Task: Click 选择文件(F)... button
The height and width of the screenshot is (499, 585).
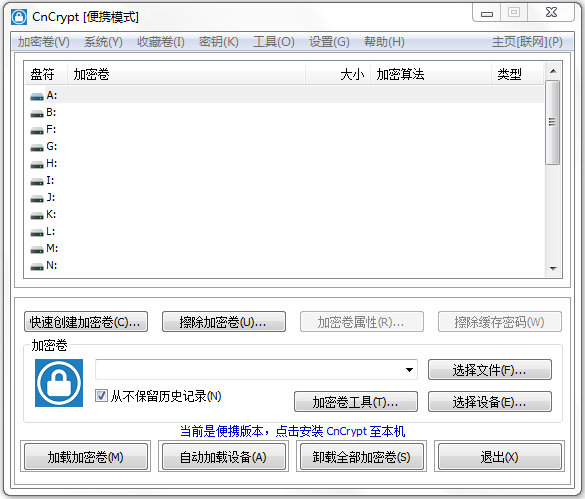Action: (489, 370)
